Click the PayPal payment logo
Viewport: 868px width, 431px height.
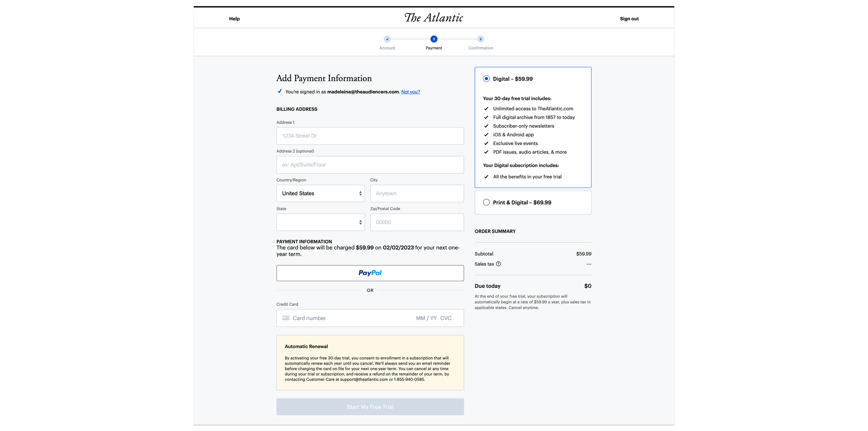[x=370, y=273]
